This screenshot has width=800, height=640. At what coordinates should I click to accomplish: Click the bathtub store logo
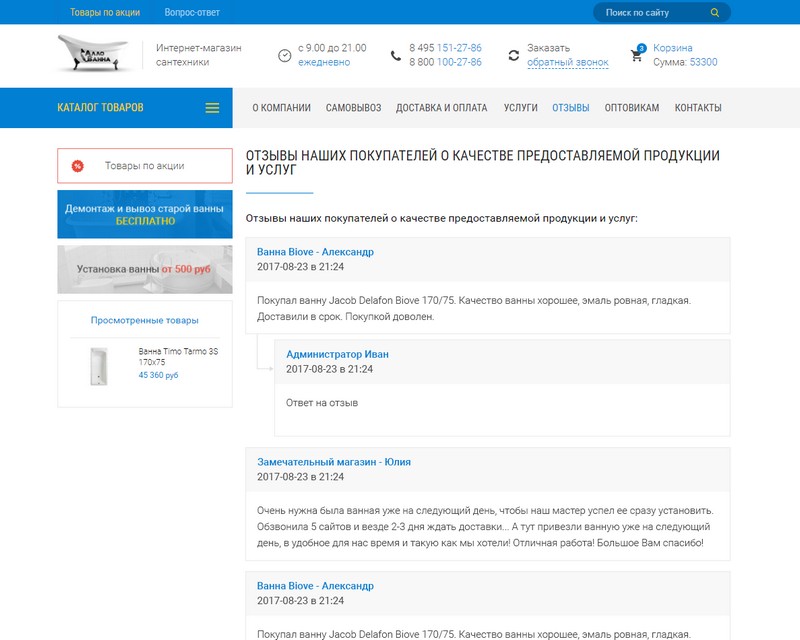coord(92,53)
